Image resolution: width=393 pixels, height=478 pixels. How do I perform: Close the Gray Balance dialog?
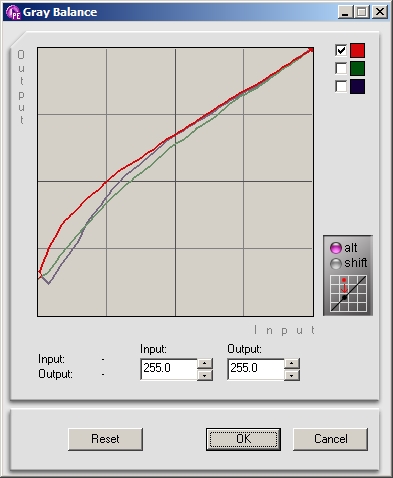pyautogui.click(x=380, y=12)
